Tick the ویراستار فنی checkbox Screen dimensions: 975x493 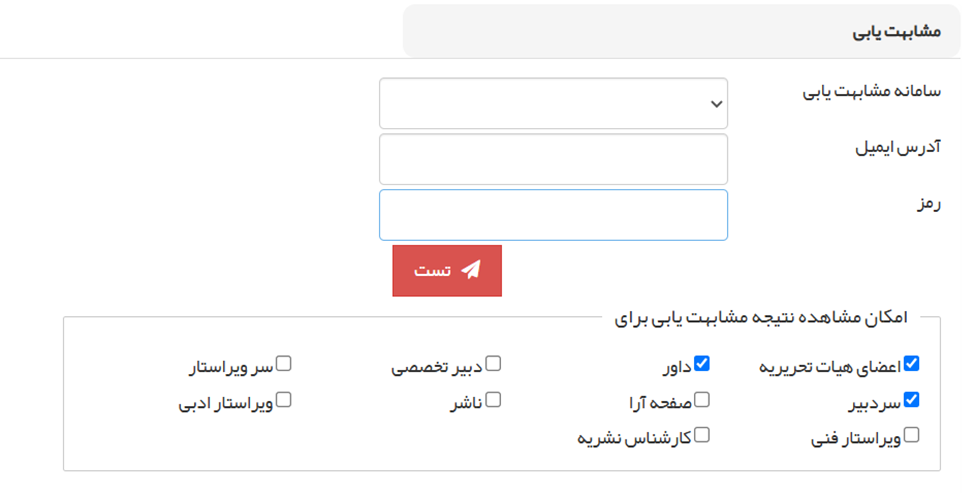(911, 435)
